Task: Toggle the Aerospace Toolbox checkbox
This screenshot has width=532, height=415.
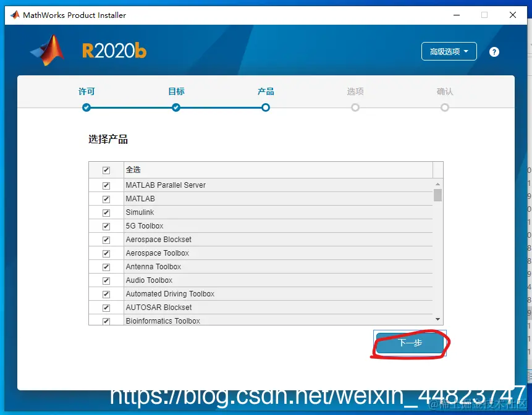Action: pos(106,253)
